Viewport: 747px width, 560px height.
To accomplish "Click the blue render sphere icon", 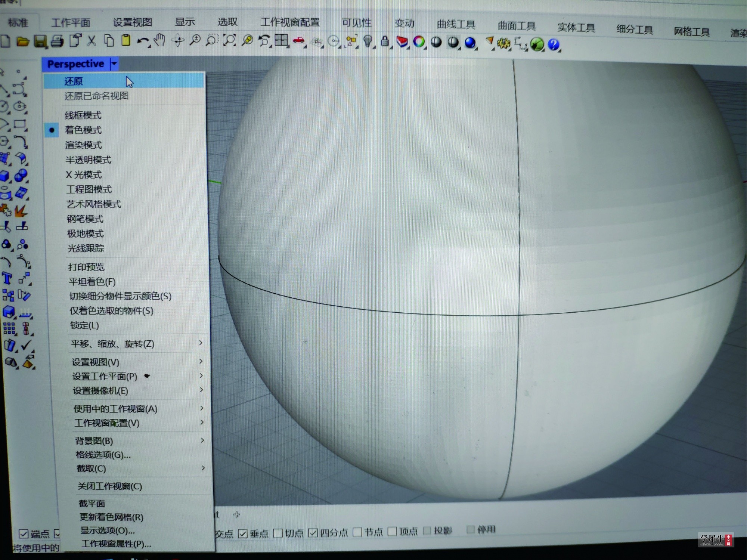I will click(x=470, y=43).
